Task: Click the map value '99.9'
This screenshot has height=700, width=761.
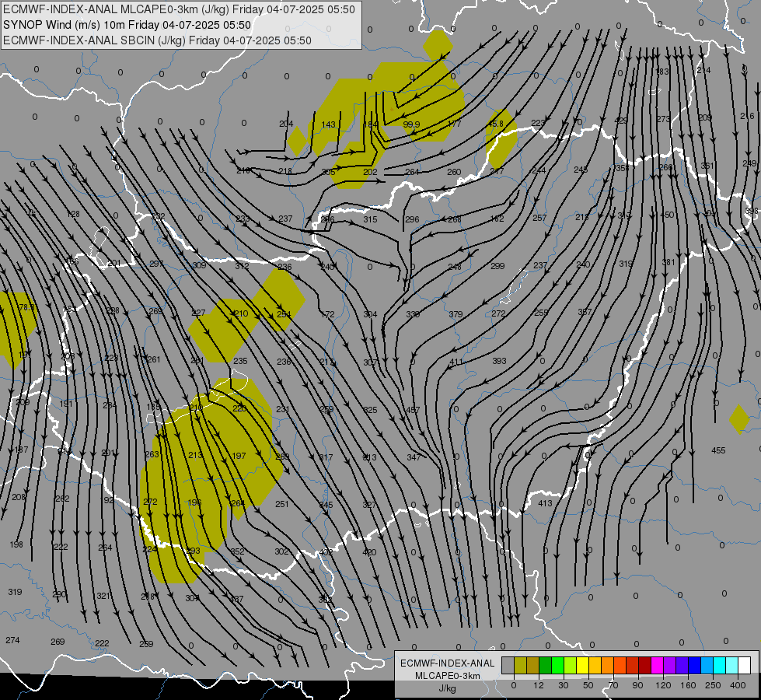Action: [x=411, y=124]
